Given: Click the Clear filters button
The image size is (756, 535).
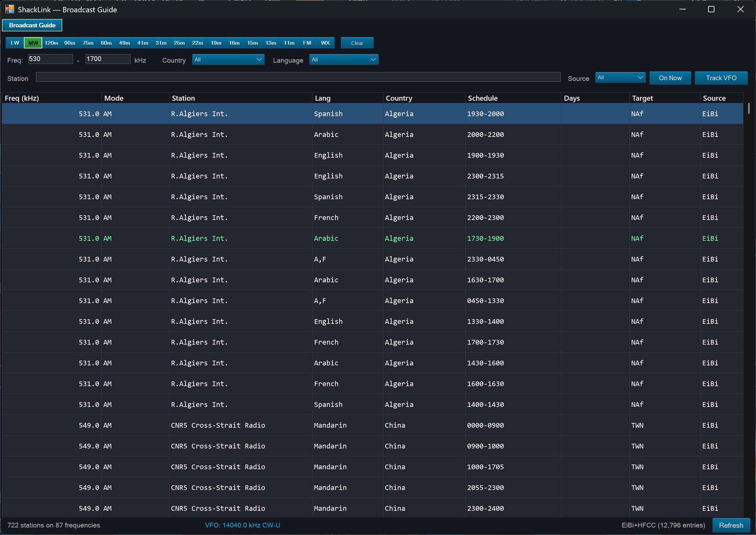Looking at the screenshot, I should (x=357, y=43).
